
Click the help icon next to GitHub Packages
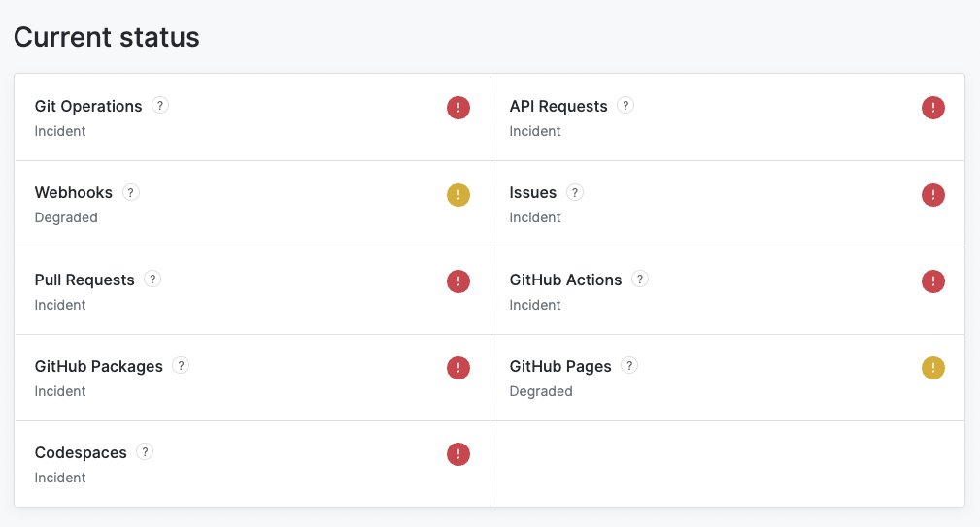point(181,365)
